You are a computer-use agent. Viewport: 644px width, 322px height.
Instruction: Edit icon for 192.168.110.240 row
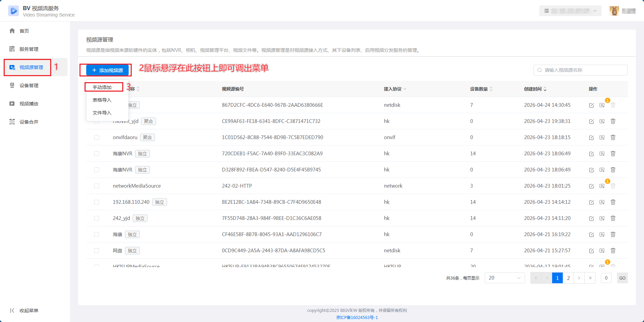point(591,202)
